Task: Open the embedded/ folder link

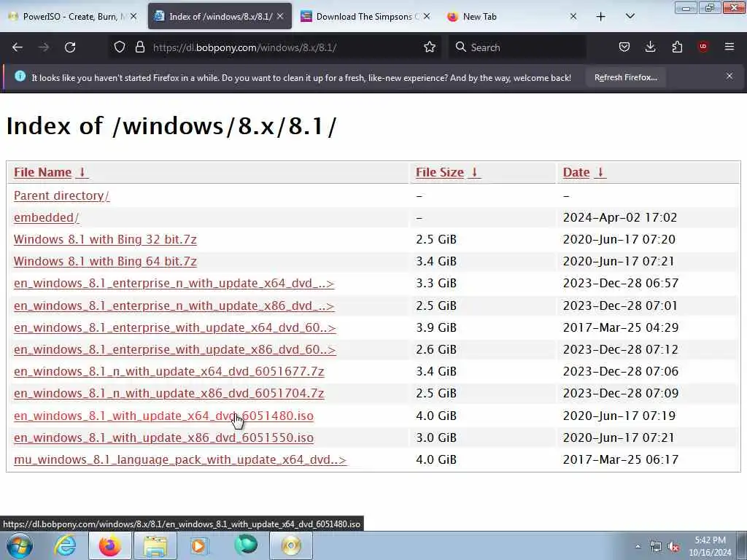Action: tap(46, 217)
